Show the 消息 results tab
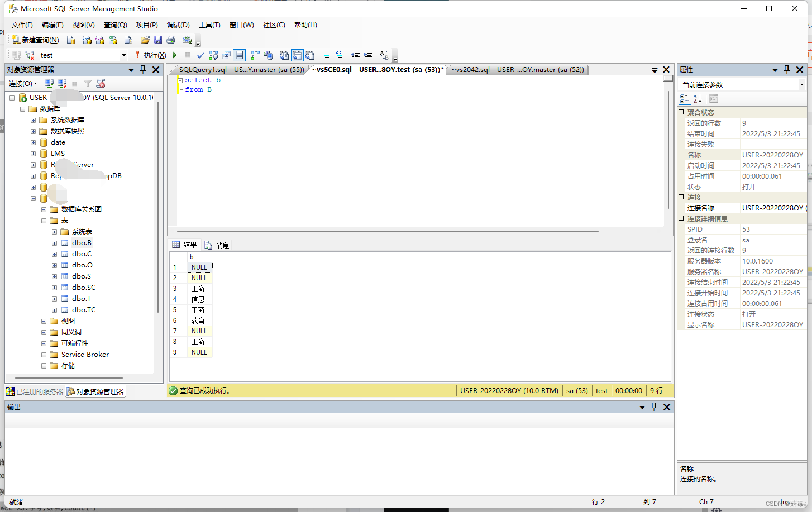812x512 pixels. pyautogui.click(x=217, y=245)
